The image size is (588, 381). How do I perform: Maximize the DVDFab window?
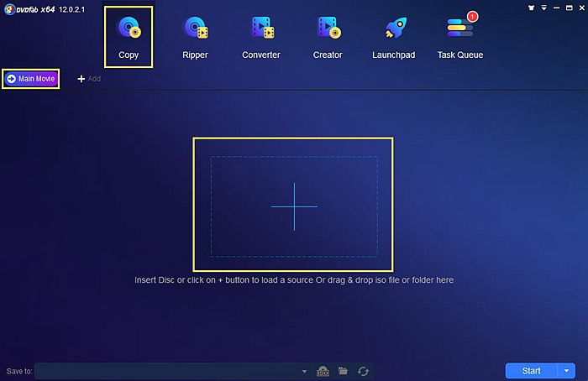click(570, 8)
